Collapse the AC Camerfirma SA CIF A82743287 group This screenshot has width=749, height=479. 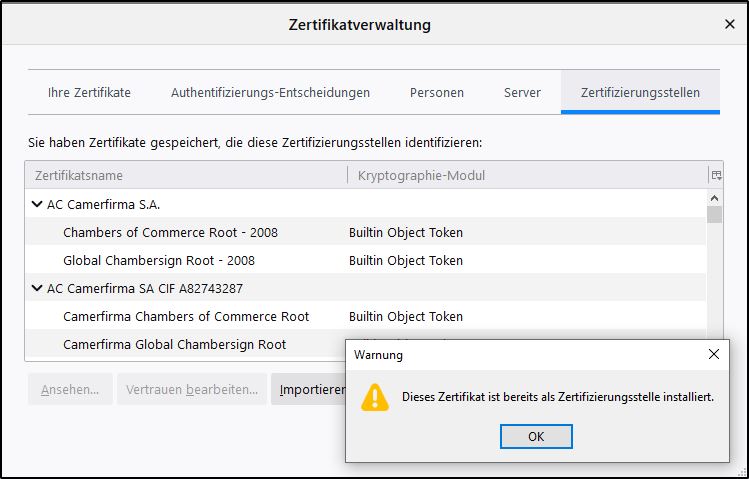37,288
